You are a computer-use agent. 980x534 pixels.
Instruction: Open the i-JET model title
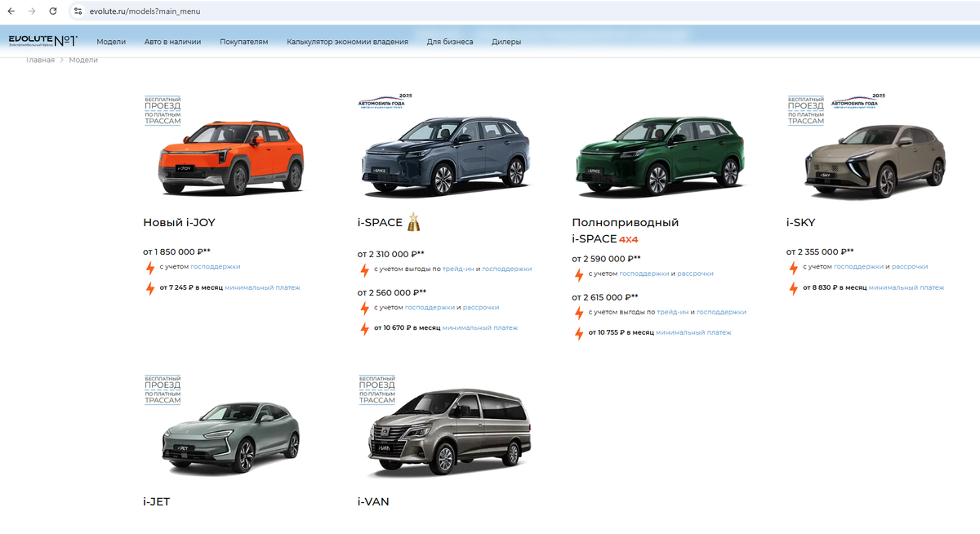pyautogui.click(x=156, y=501)
